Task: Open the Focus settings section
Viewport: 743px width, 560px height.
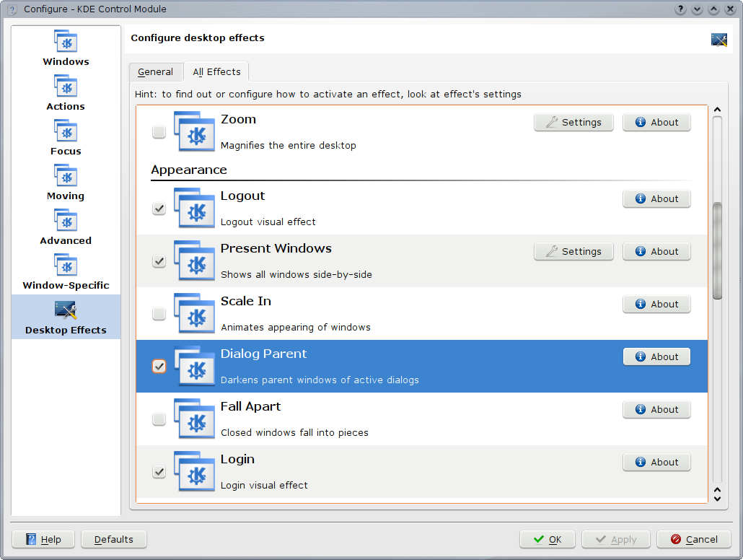Action: tap(66, 138)
